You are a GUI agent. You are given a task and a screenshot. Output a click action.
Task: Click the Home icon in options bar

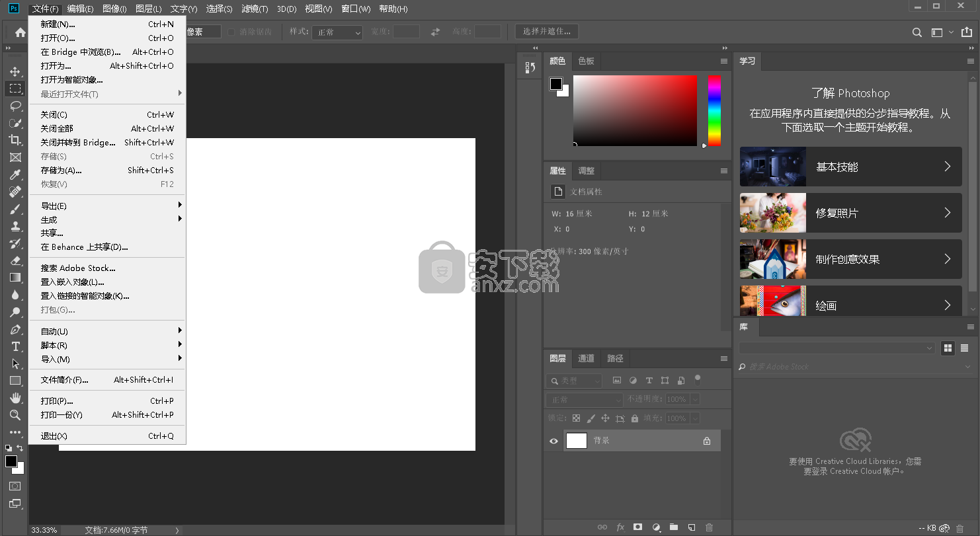click(20, 32)
